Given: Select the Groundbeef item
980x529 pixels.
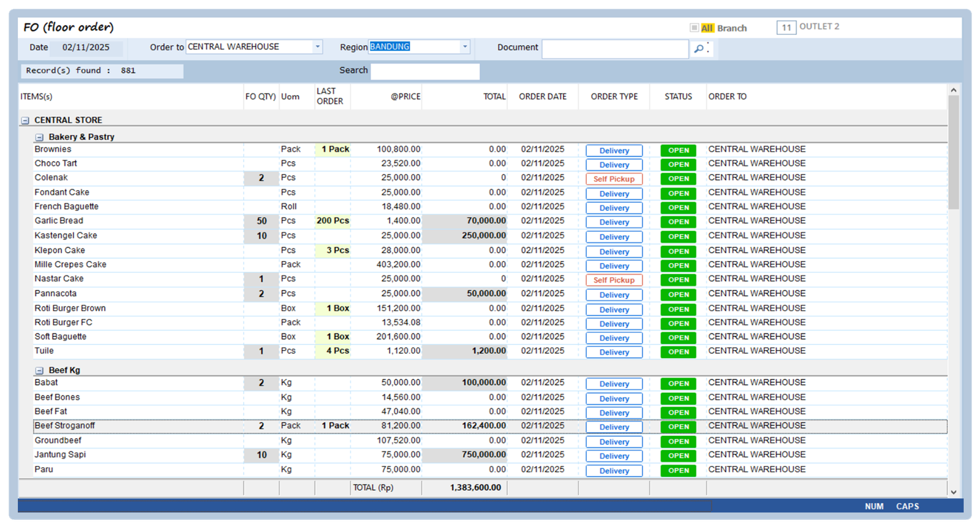Looking at the screenshot, I should coord(58,440).
